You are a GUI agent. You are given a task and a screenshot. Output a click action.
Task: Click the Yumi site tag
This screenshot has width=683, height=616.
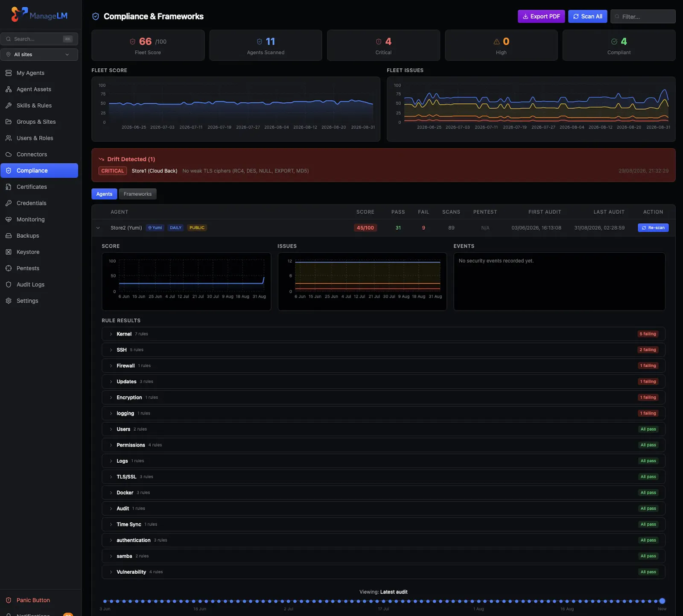point(155,228)
